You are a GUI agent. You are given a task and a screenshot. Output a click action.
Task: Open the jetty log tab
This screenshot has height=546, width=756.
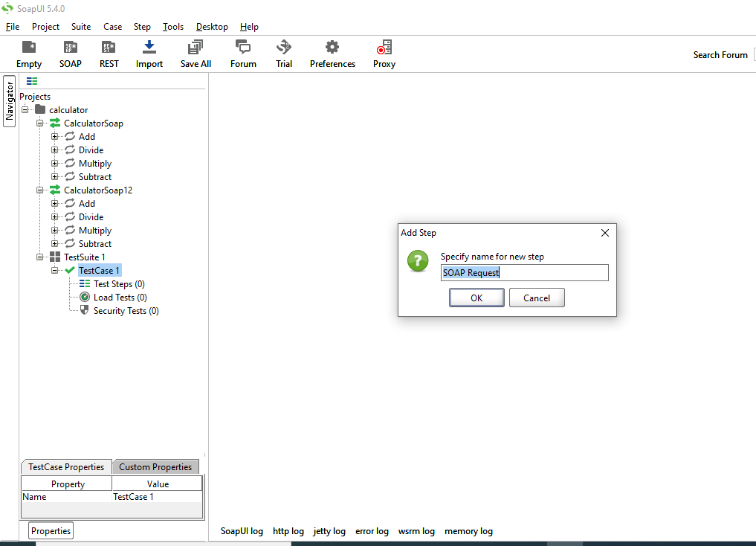[329, 531]
